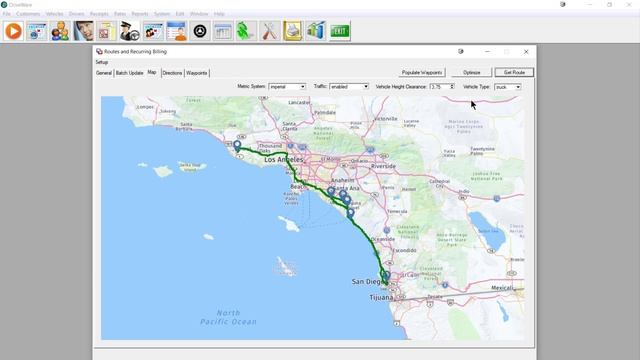Open the Vehicles menu

54,14
